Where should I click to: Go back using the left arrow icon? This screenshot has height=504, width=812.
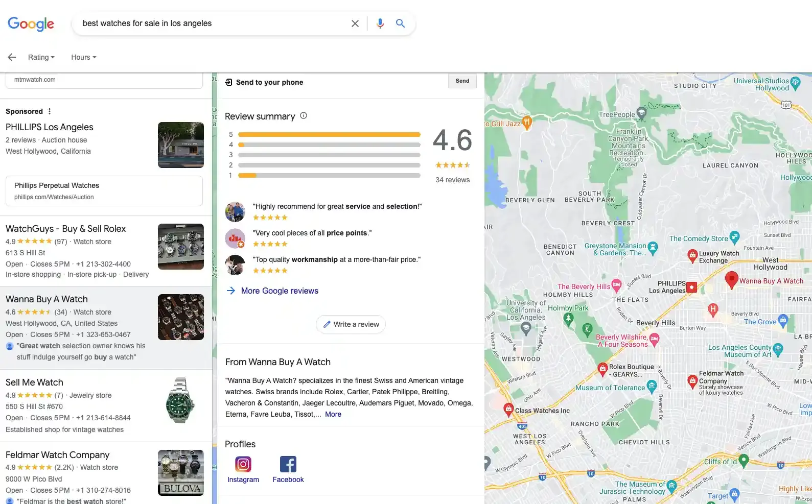(x=12, y=57)
